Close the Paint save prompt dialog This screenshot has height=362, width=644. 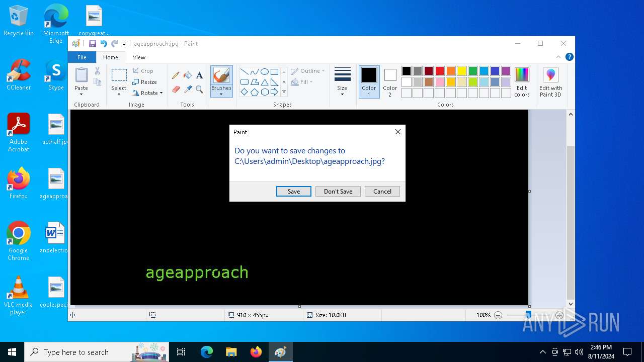pyautogui.click(x=398, y=132)
